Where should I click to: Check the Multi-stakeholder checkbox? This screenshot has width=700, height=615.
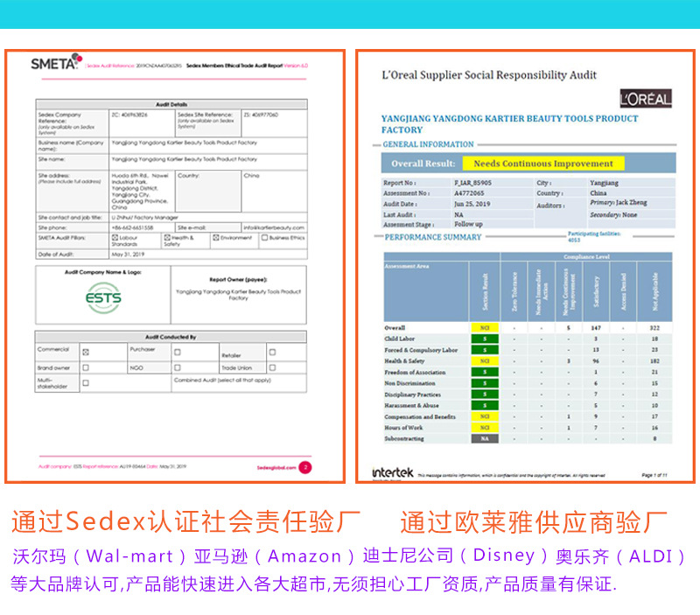pyautogui.click(x=86, y=383)
